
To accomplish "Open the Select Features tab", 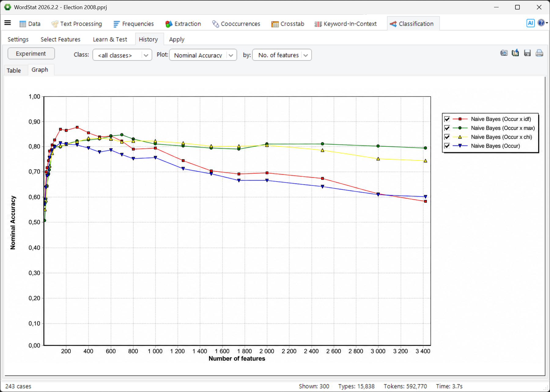I will click(x=61, y=39).
